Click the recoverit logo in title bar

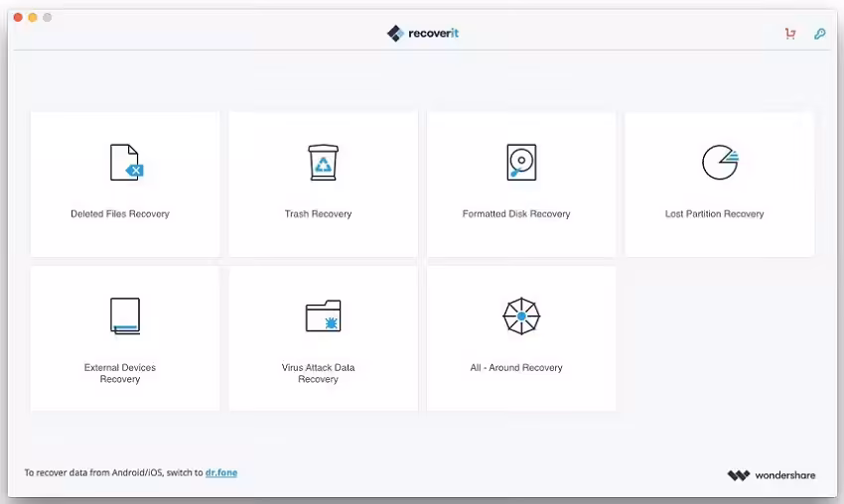click(x=423, y=34)
